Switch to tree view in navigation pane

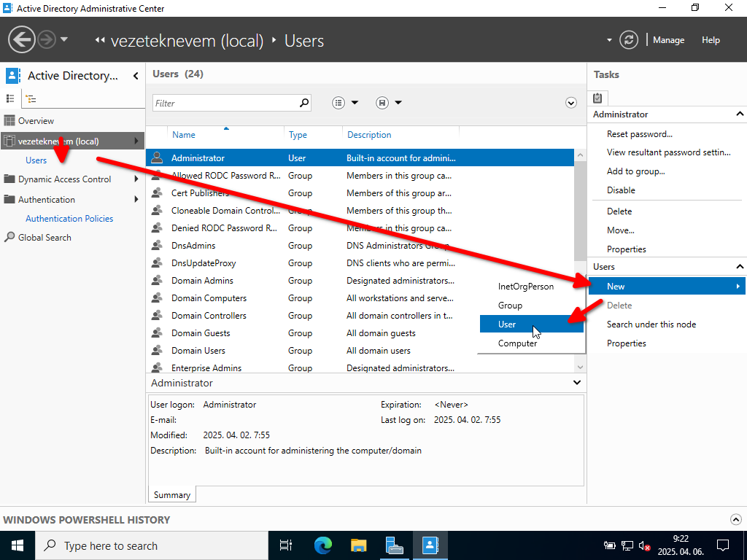coord(31,98)
